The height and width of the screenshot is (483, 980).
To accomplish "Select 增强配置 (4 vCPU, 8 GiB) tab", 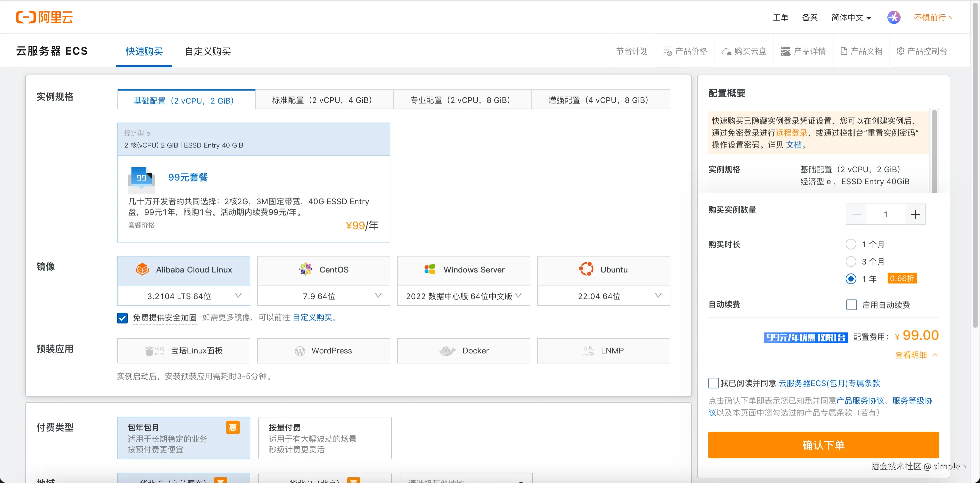I will coord(601,100).
